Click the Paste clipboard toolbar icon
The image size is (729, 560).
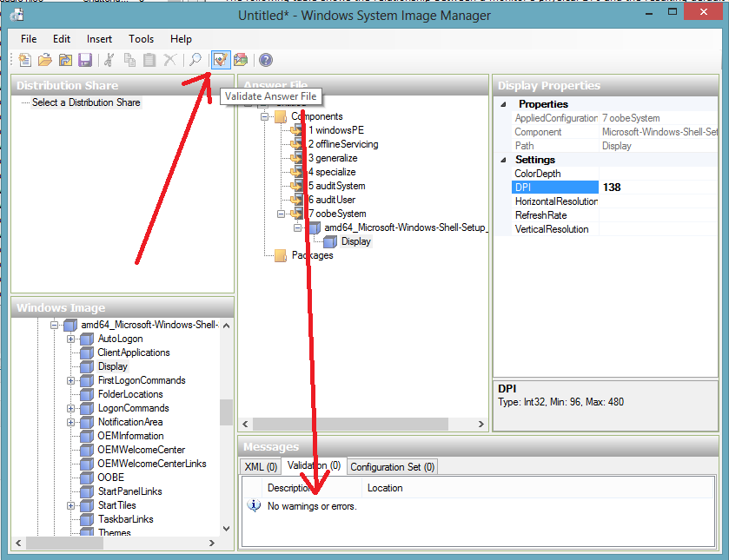pyautogui.click(x=149, y=60)
